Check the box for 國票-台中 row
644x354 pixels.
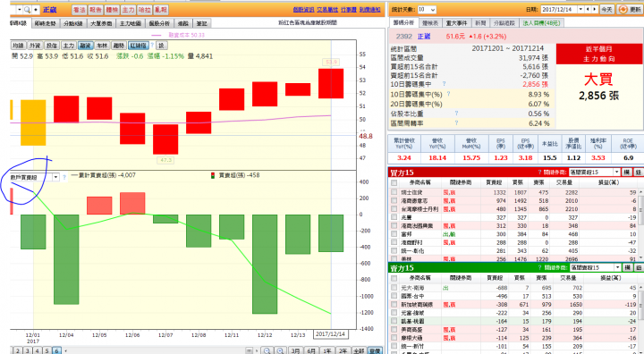394,296
